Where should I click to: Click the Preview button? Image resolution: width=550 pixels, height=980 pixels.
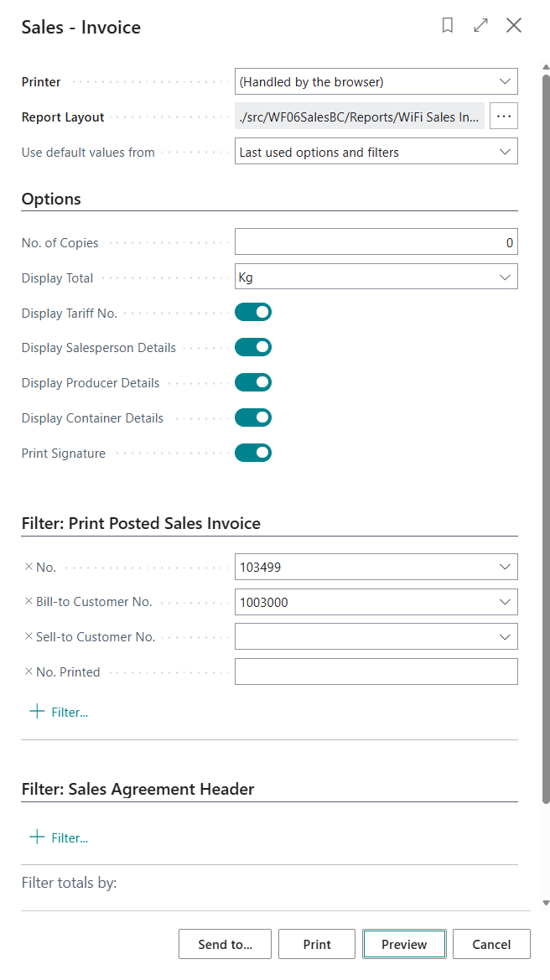pos(404,944)
